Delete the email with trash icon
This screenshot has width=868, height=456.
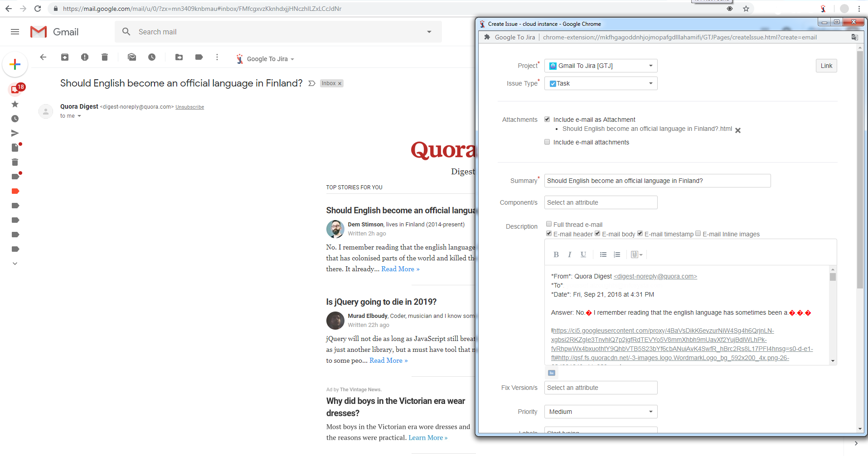(105, 57)
